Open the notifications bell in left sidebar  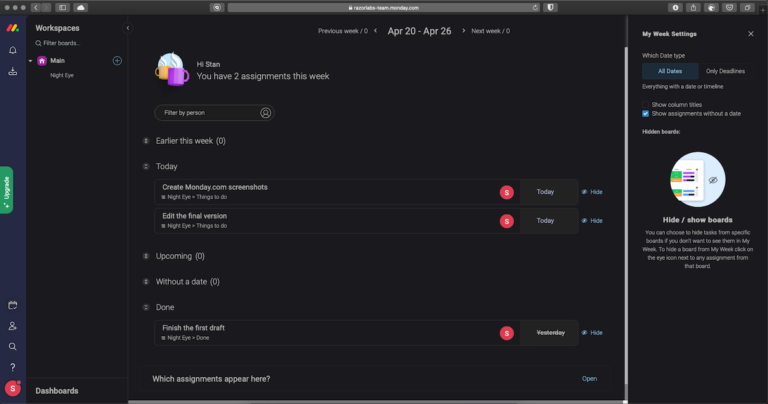12,50
